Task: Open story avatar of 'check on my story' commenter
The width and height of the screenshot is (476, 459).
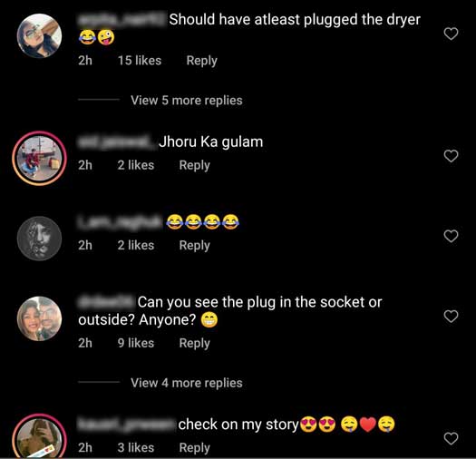Action: 39,436
